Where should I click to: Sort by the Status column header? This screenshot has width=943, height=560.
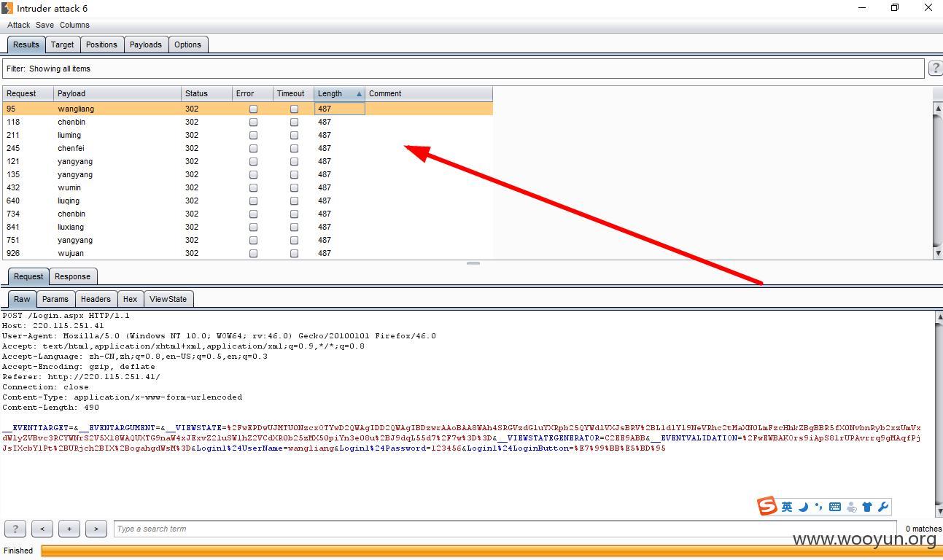pos(206,93)
